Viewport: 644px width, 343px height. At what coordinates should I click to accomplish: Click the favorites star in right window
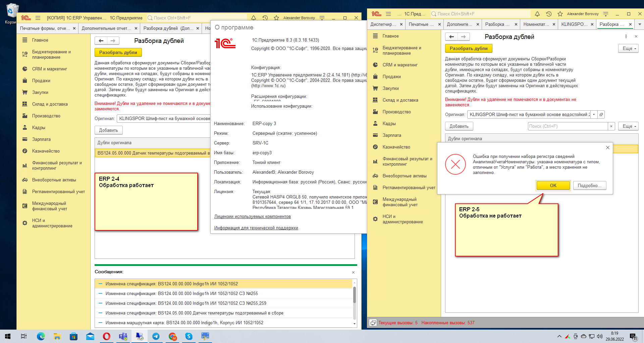click(560, 14)
